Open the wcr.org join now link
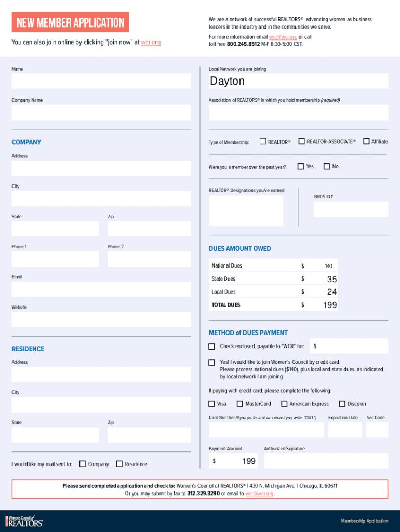The height and width of the screenshot is (532, 400). click(151, 42)
